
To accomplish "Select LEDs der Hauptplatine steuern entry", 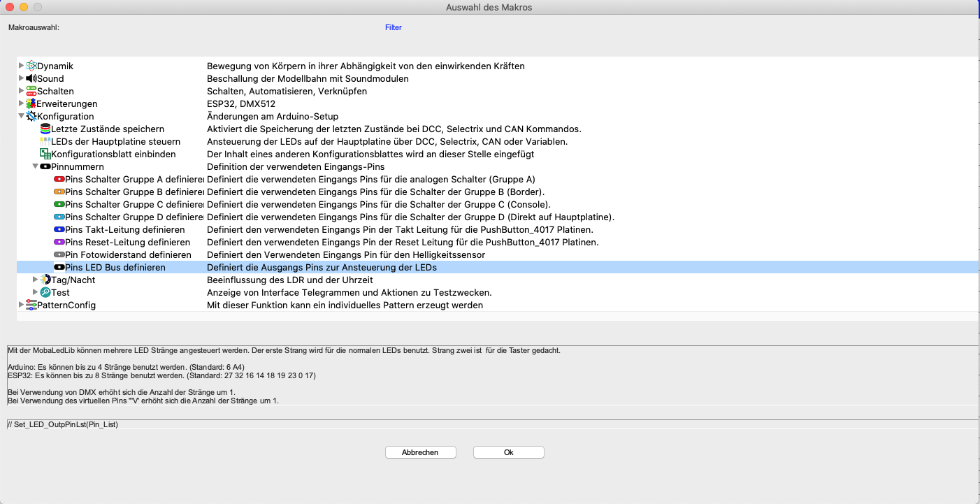I will coord(115,141).
